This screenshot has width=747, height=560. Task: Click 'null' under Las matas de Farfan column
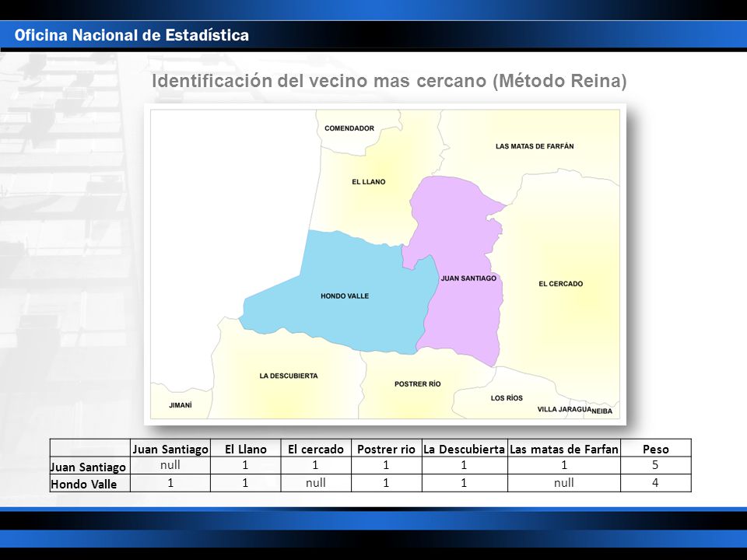[563, 483]
